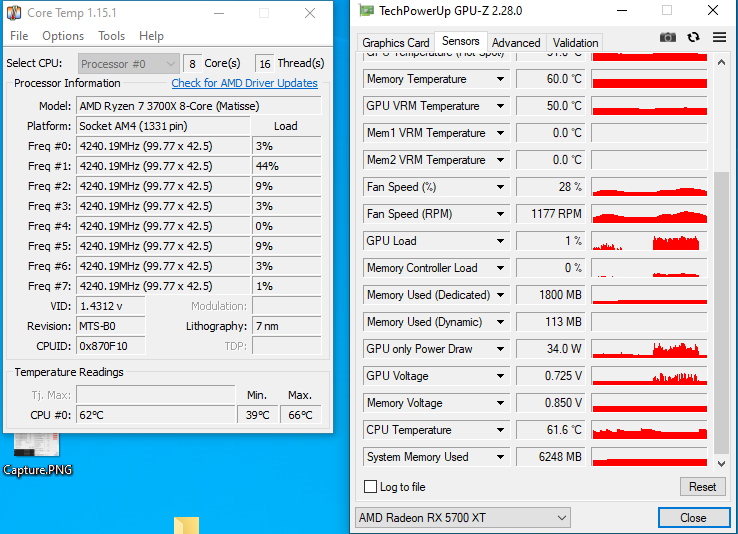Open System Memory Used dropdown
The image size is (738, 534).
coord(500,457)
